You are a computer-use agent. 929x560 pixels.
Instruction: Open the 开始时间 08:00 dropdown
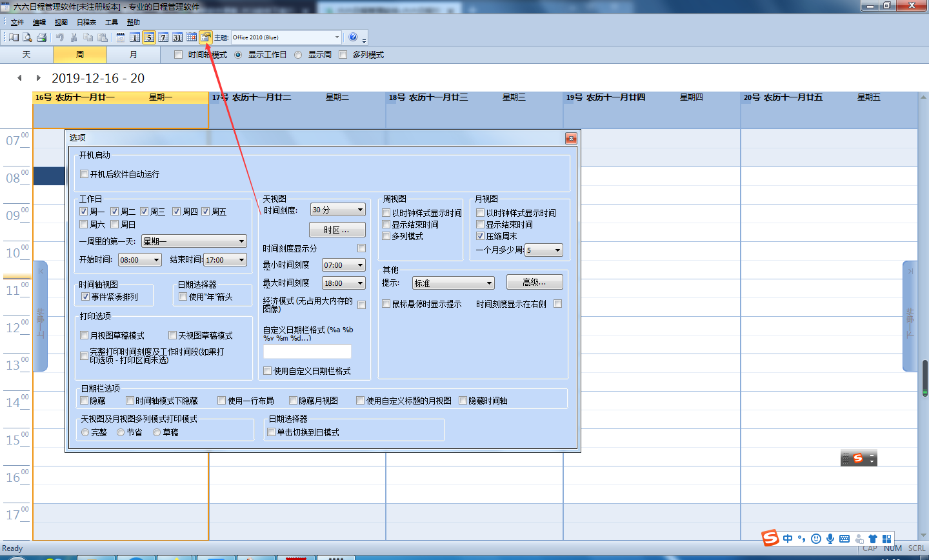[x=140, y=260]
